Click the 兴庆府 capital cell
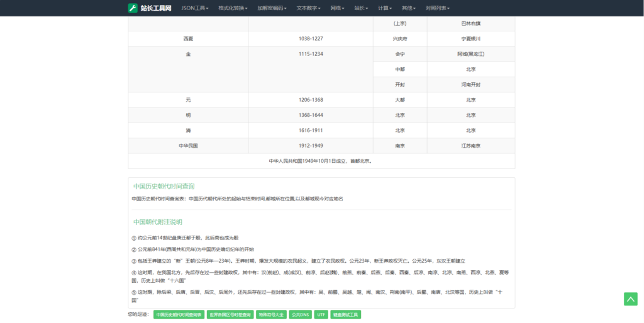This screenshot has width=644, height=323. (400, 38)
